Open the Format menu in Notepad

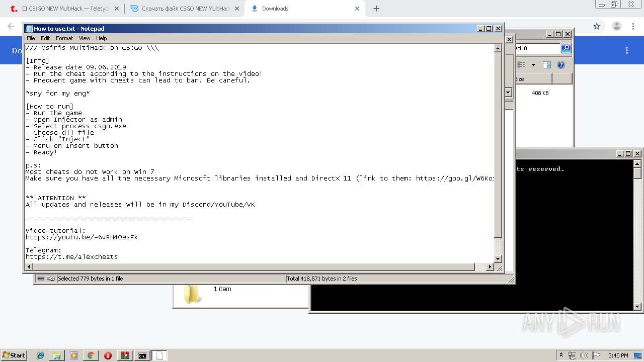64,38
